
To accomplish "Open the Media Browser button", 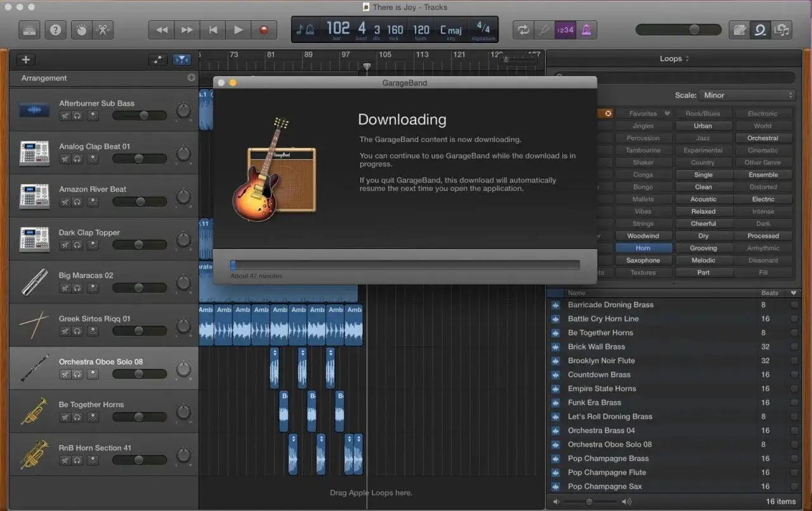I will (x=782, y=29).
